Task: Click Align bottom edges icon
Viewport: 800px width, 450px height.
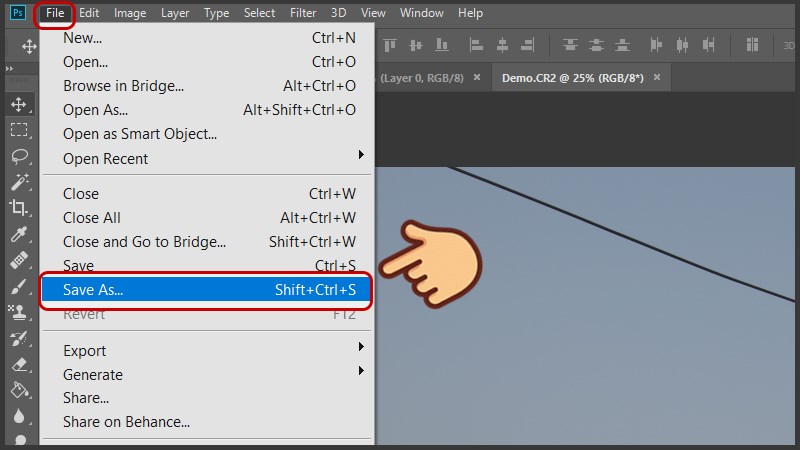Action: (442, 45)
